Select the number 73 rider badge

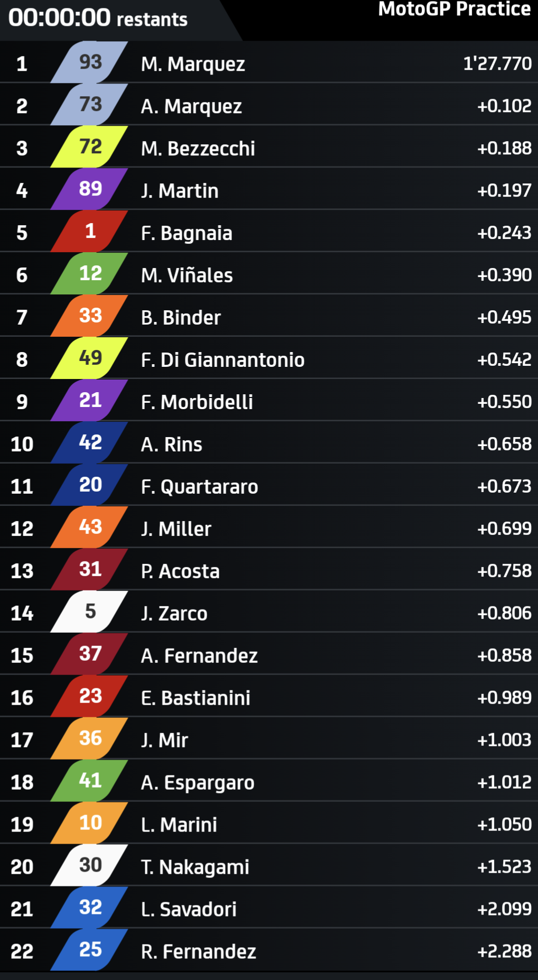(89, 105)
